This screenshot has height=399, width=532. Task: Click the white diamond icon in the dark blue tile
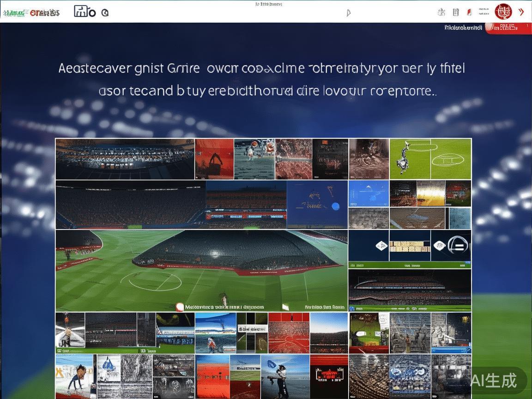(382, 246)
